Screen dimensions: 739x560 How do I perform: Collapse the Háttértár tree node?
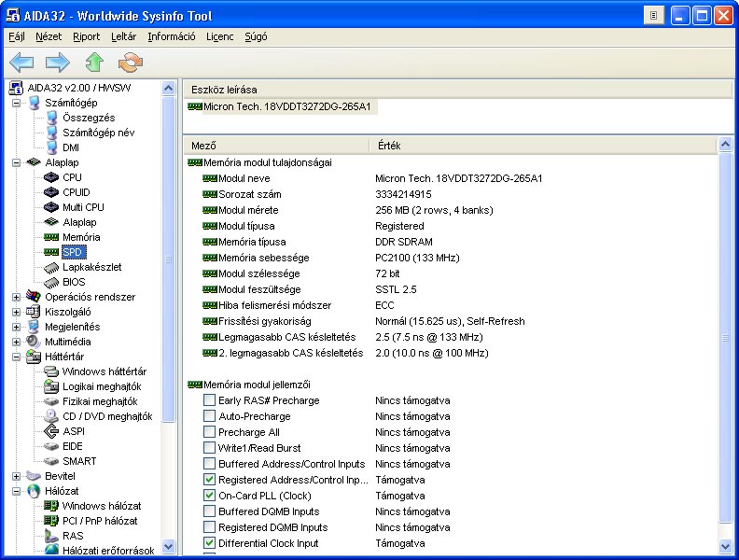coord(17,357)
